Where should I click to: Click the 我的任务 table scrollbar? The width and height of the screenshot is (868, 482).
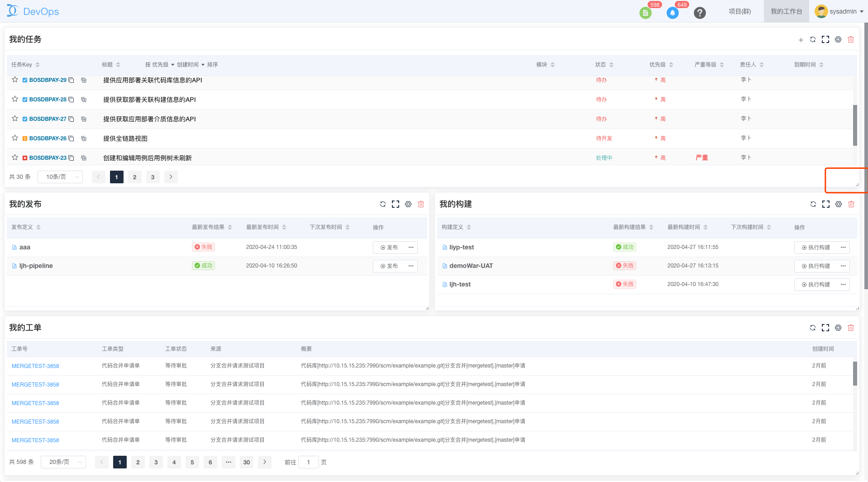(855, 125)
